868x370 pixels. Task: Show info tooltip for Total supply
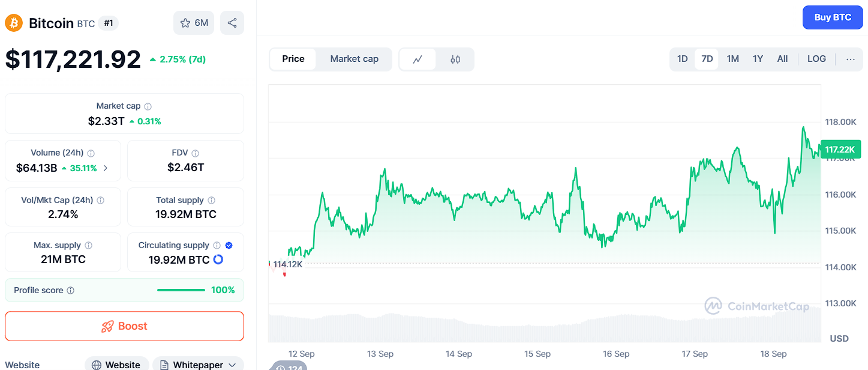tap(211, 201)
